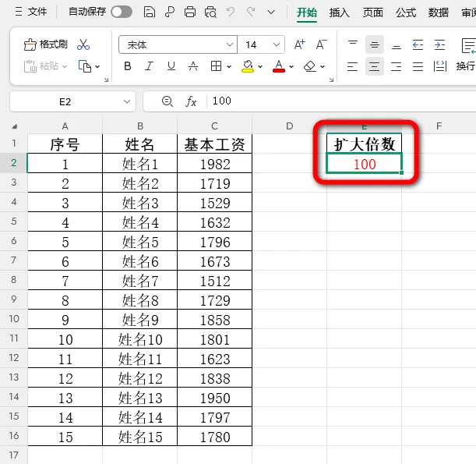Click the 换行 wrap text button
The width and height of the screenshot is (476, 464).
coord(466,66)
